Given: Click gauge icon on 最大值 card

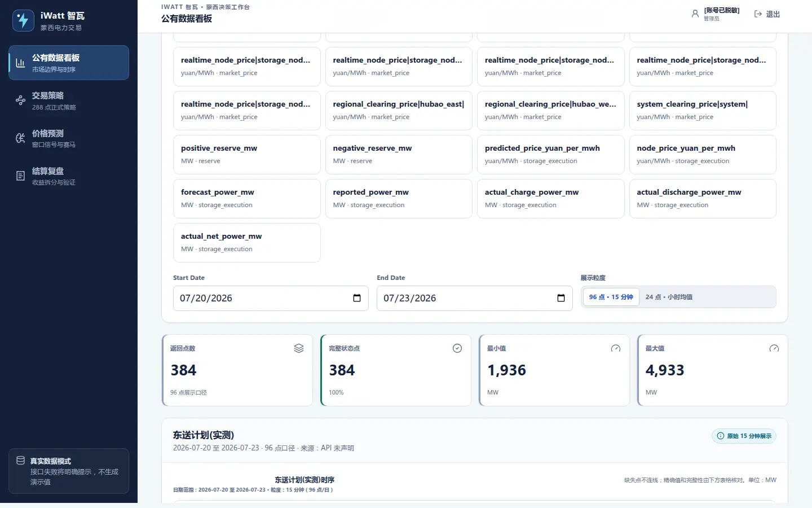Looking at the screenshot, I should [774, 348].
